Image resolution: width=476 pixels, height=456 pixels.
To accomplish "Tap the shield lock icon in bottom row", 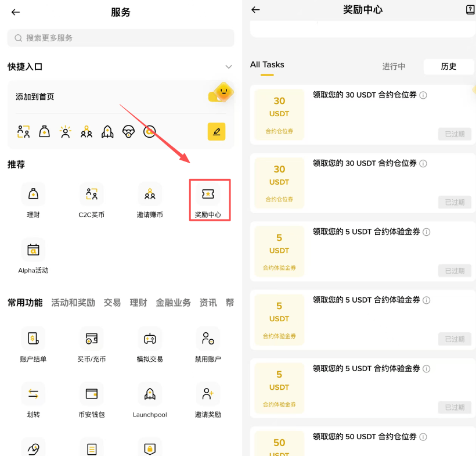I will click(150, 448).
